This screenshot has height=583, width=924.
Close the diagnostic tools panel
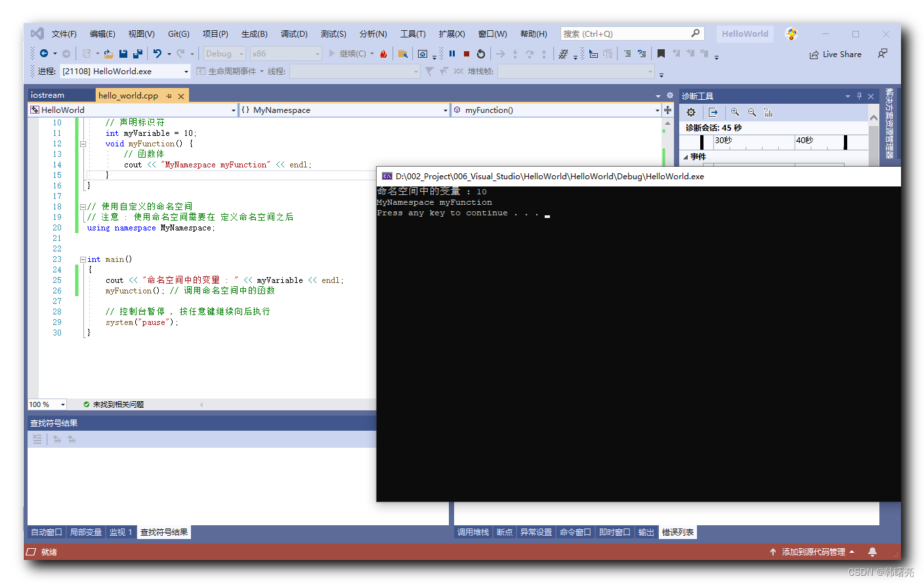click(871, 96)
